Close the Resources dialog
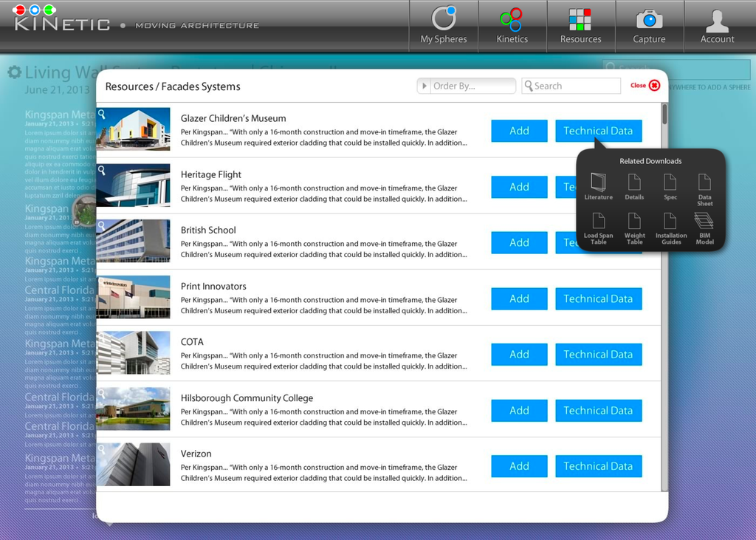Screen dimensions: 756x540 click(x=645, y=86)
